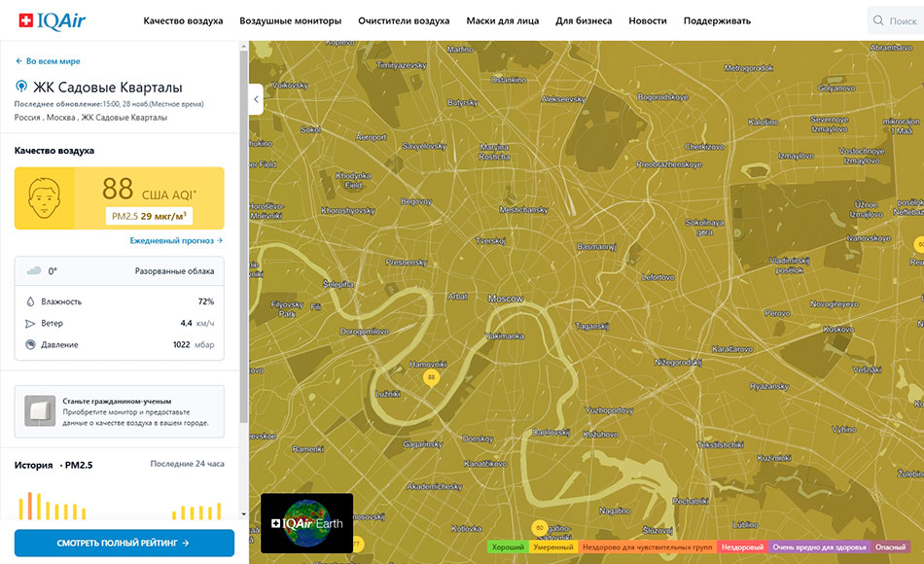The height and width of the screenshot is (564, 924).
Task: Click the red 'Нездоровый' legend swatch
Action: click(742, 546)
